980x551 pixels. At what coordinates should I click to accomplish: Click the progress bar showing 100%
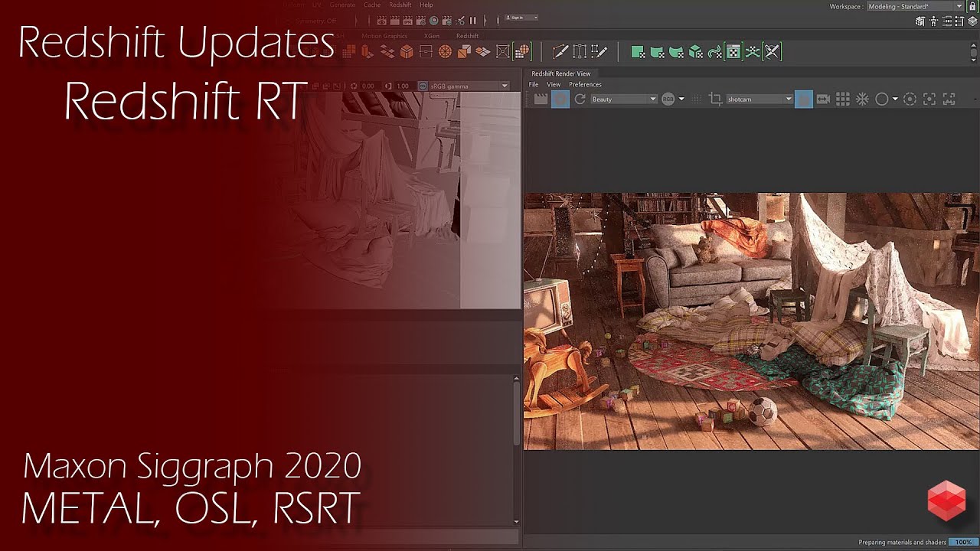click(963, 542)
